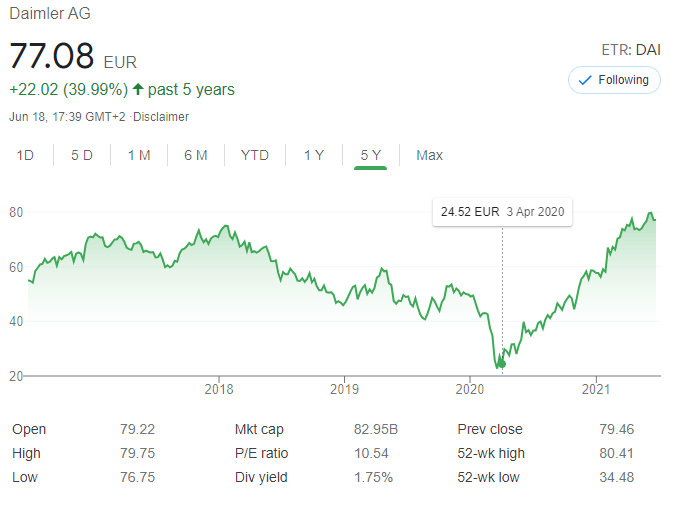
Task: Click the timestamp Jun 18, 17:39 GMT+2
Action: (x=67, y=117)
